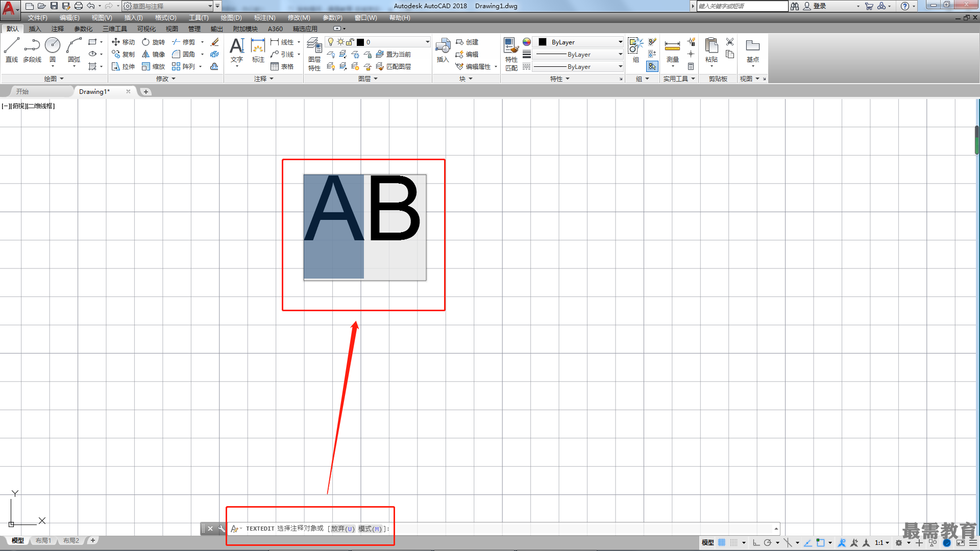
Task: Select the Polyline (多段线) tool
Action: click(x=32, y=50)
